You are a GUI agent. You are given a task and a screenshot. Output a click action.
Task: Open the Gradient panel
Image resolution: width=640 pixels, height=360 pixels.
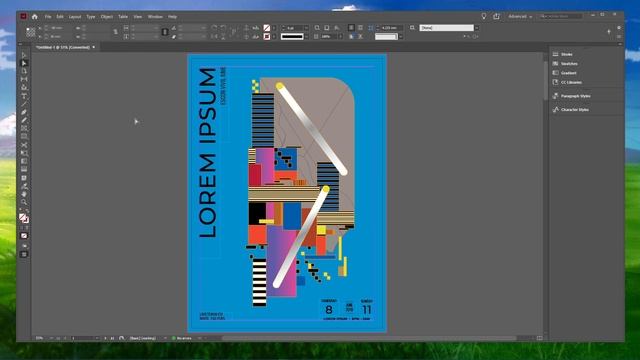click(x=569, y=73)
